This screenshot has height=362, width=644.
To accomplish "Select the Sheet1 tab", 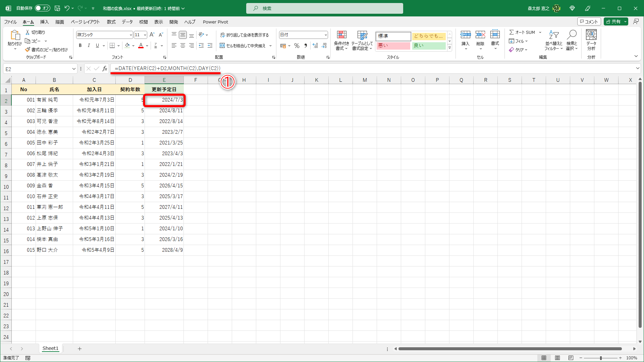I will click(50, 348).
